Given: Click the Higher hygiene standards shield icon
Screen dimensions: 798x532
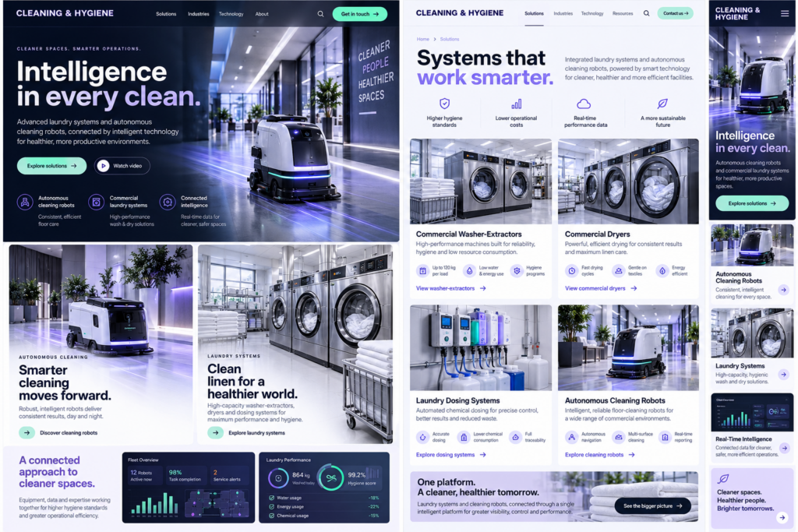Looking at the screenshot, I should pos(444,104).
